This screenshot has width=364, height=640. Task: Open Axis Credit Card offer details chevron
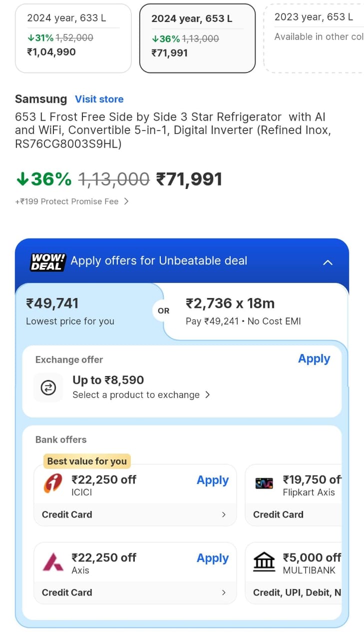[x=223, y=592]
